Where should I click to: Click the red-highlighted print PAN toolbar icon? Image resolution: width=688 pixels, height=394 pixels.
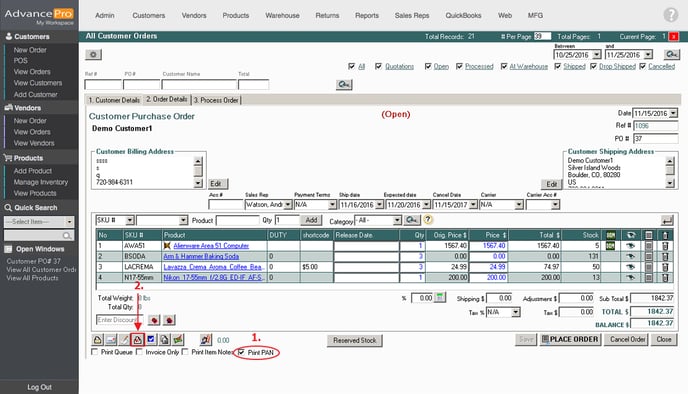[138, 339]
